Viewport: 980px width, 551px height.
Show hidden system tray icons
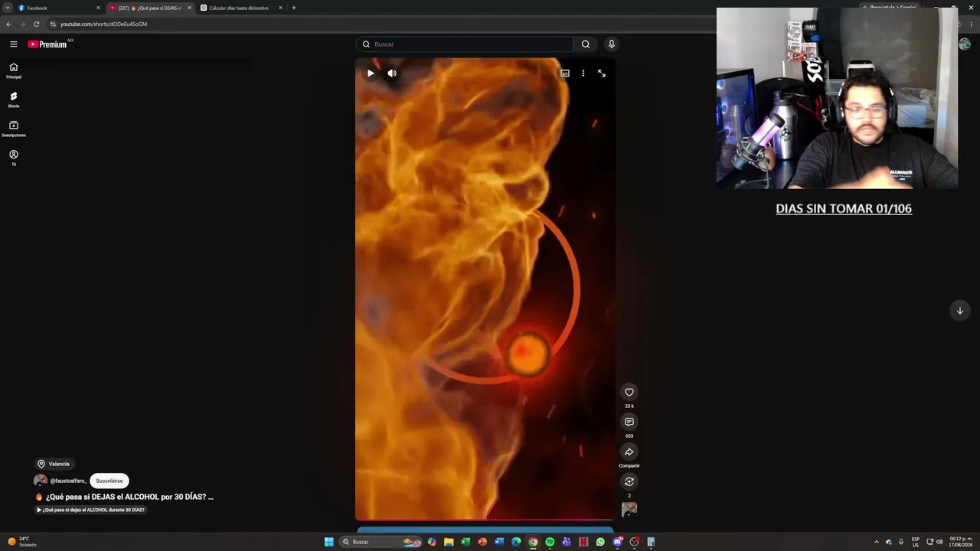coord(877,542)
